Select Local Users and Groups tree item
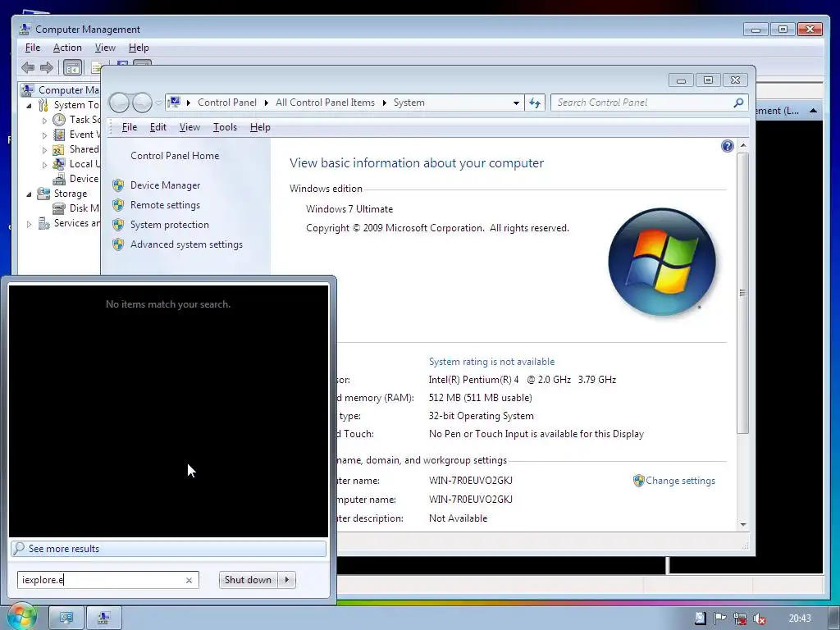The image size is (840, 630). tap(84, 164)
